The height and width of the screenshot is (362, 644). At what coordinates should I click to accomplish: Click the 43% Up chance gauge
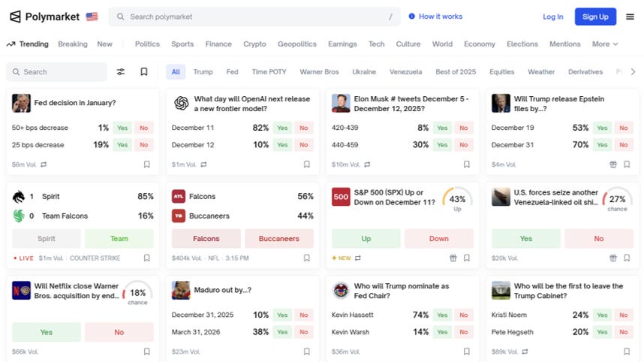(457, 200)
